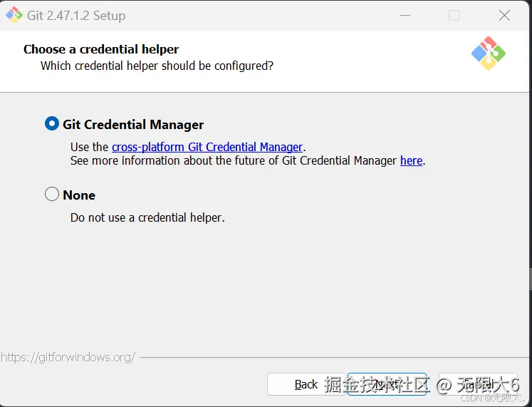Click 'Which credential helper should be configured?' text
The height and width of the screenshot is (407, 532).
point(157,66)
